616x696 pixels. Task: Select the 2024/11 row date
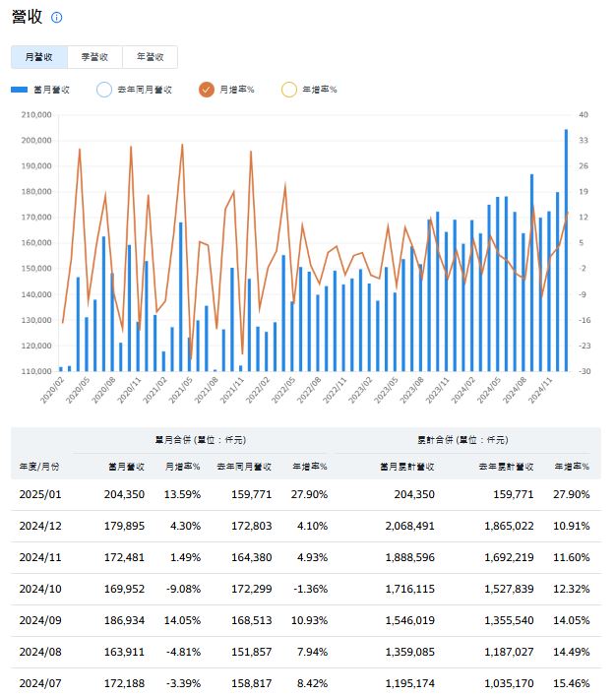[40, 557]
